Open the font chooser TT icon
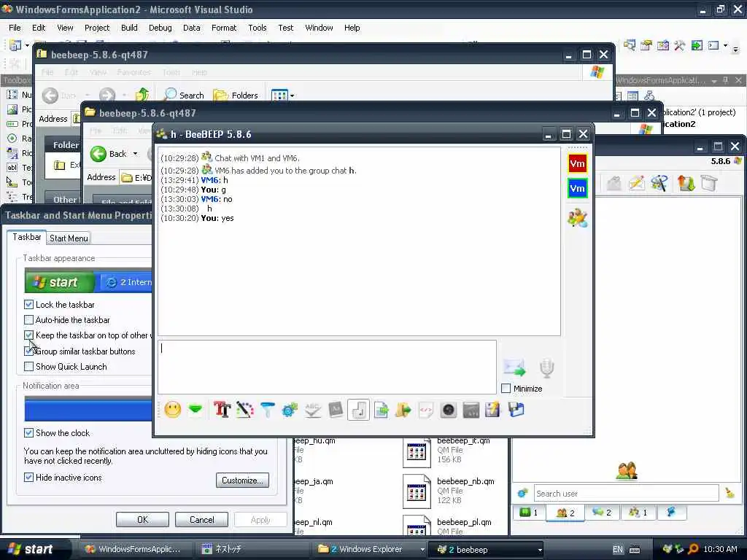Screen dimensions: 747x560 click(x=222, y=410)
